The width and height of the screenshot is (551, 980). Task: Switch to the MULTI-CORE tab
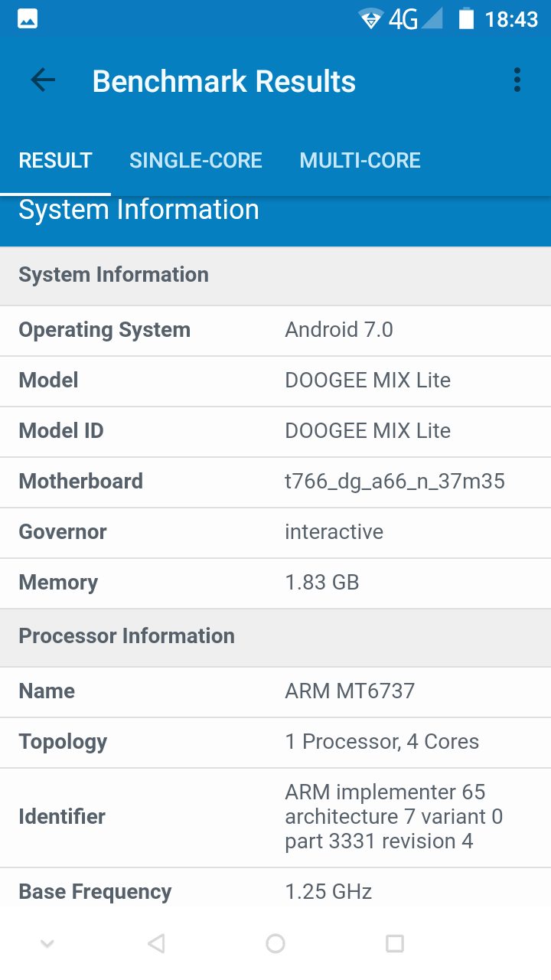[x=360, y=161]
